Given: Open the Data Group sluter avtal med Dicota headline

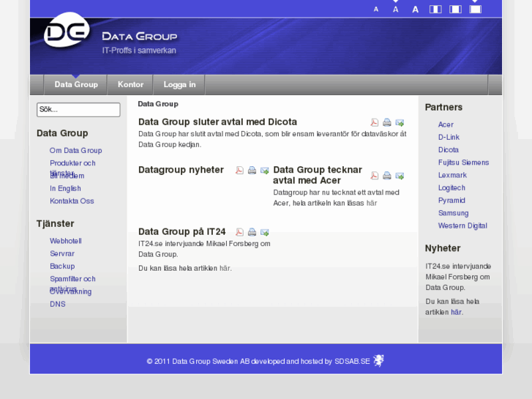Looking at the screenshot, I should [217, 122].
